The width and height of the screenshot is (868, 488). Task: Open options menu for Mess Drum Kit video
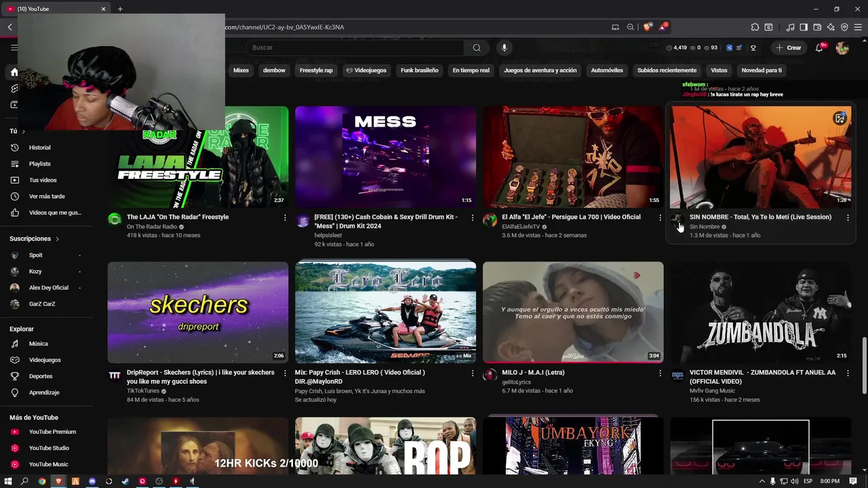click(473, 218)
